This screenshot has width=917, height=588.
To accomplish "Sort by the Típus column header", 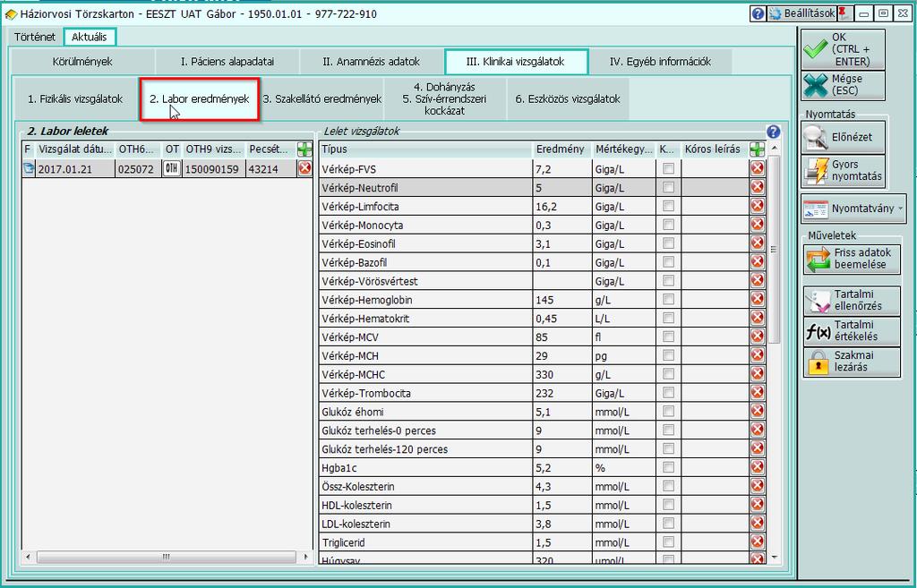I will 425,149.
